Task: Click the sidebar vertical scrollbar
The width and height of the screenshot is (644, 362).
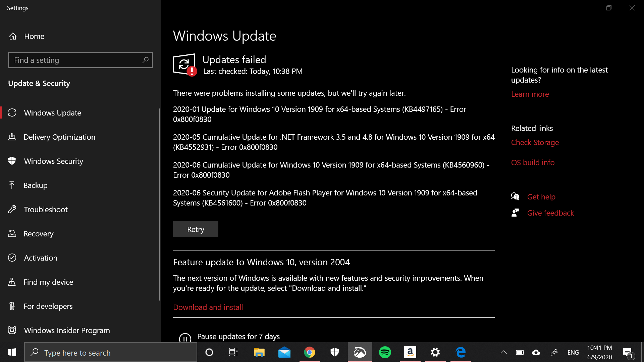Action: coord(159,204)
